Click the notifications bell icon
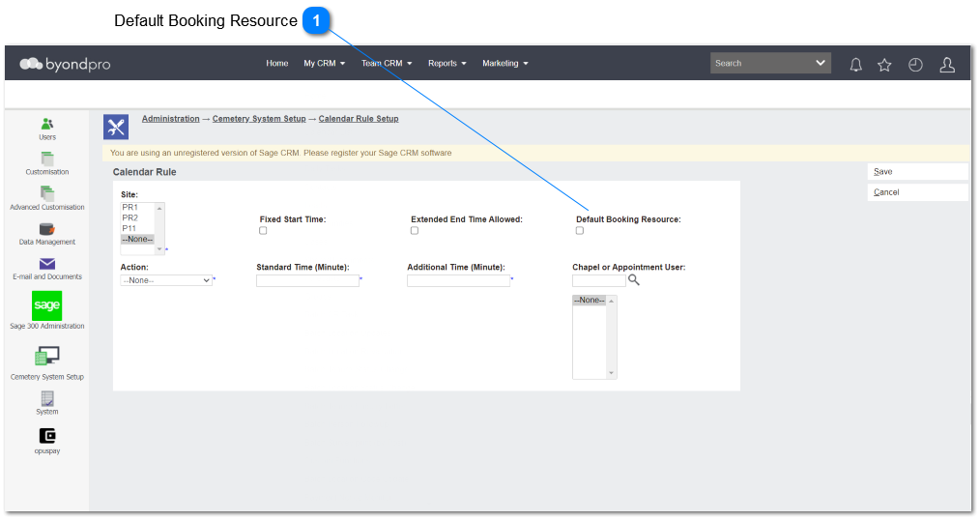 (x=855, y=65)
